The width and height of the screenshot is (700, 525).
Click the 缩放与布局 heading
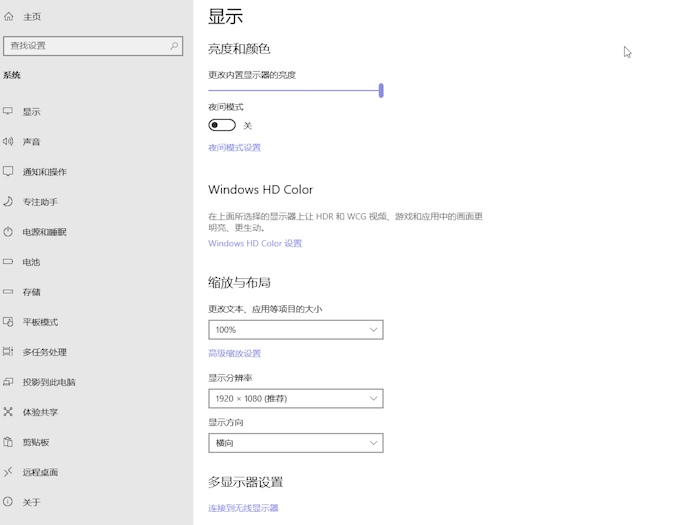click(x=239, y=283)
